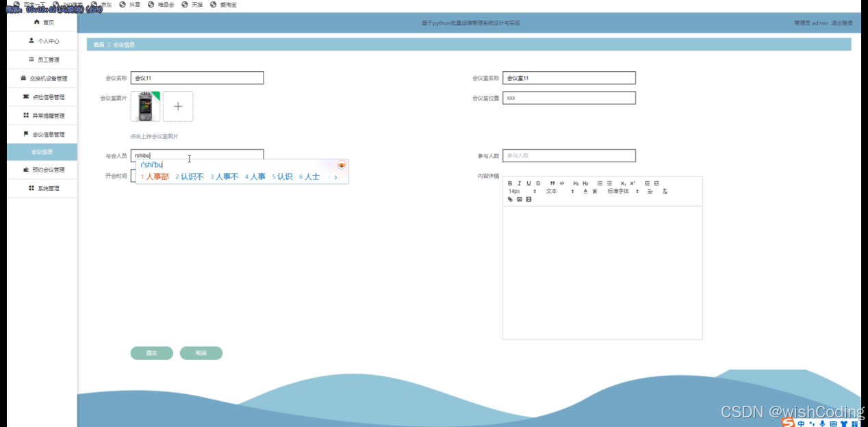Insert a video into the editor
This screenshot has height=427, width=868.
pos(528,199)
